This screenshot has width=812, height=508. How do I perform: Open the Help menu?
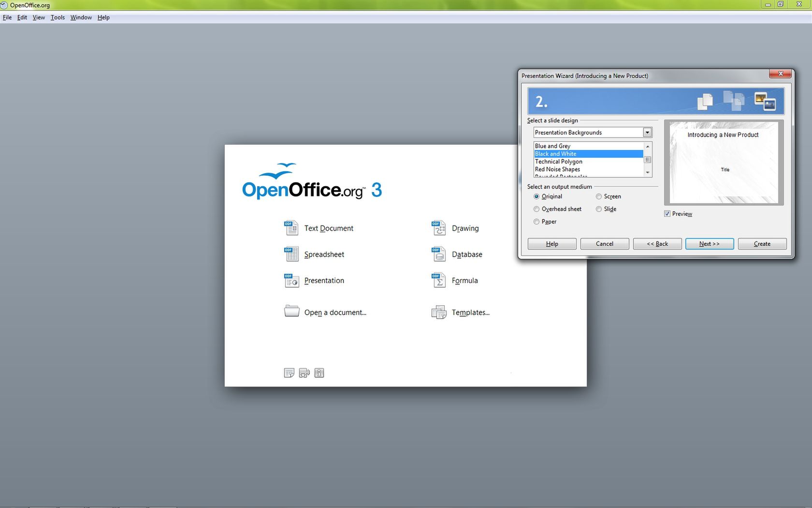[x=103, y=17]
